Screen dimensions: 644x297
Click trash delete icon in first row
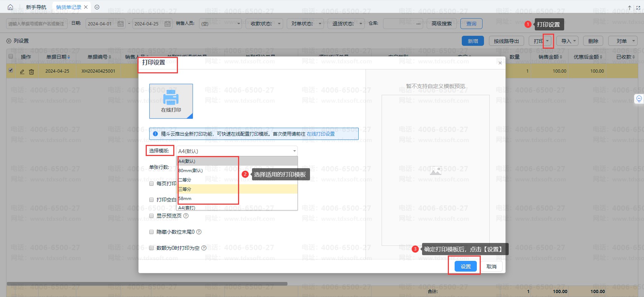pos(32,72)
